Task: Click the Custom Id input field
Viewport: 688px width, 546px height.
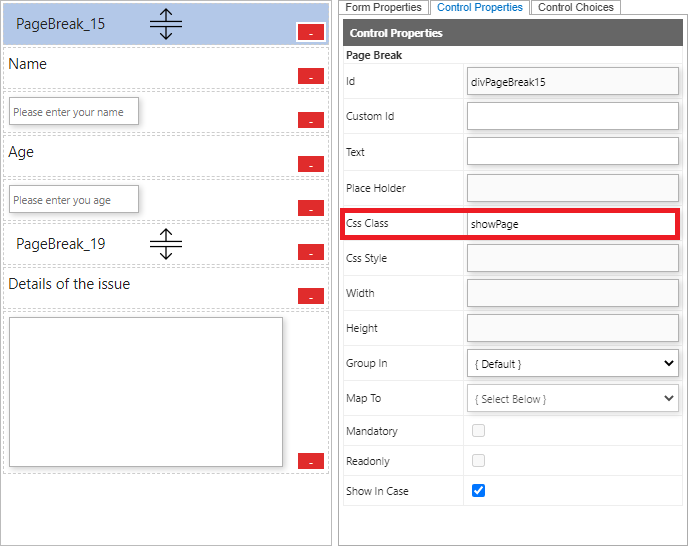Action: [x=572, y=116]
